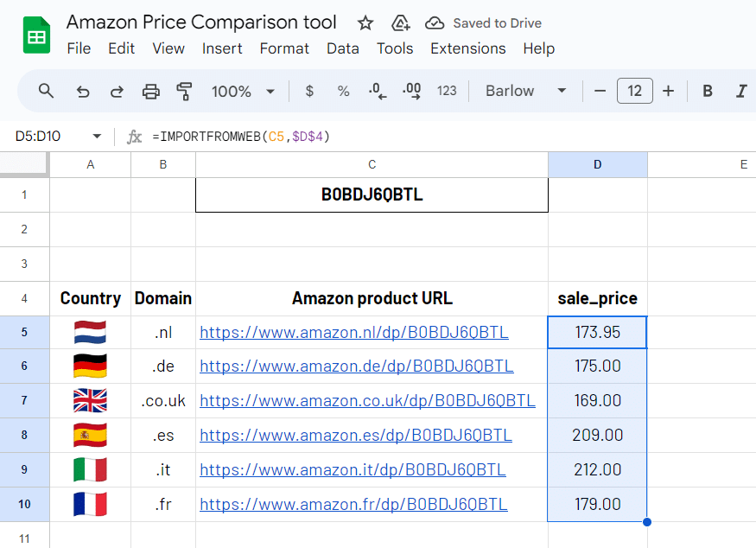Follow the amazon.co.uk product URL

(x=367, y=401)
